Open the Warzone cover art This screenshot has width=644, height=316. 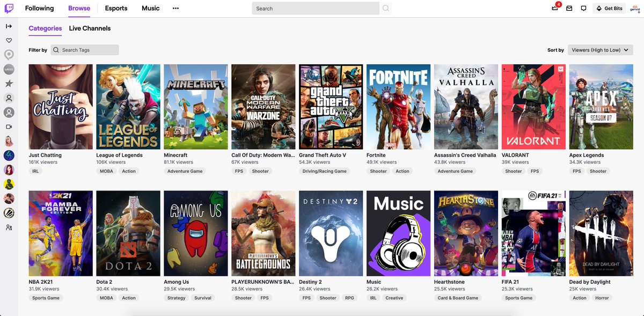[264, 107]
